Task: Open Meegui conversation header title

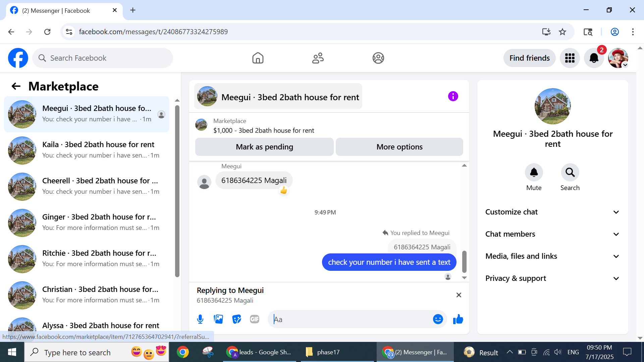Action: click(x=278, y=97)
